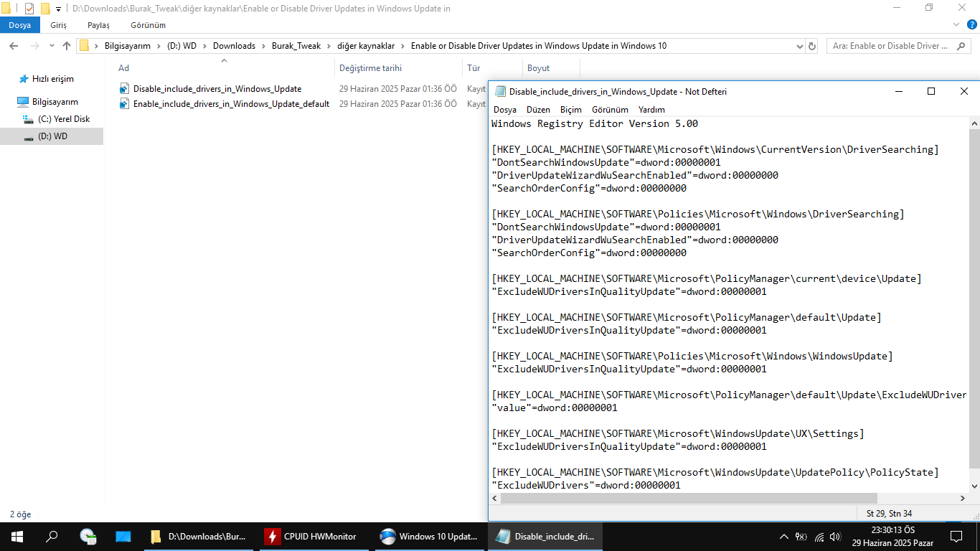Open the Customize Quick Access Toolbar dropdown arrow
Image resolution: width=980 pixels, height=551 pixels.
click(59, 9)
